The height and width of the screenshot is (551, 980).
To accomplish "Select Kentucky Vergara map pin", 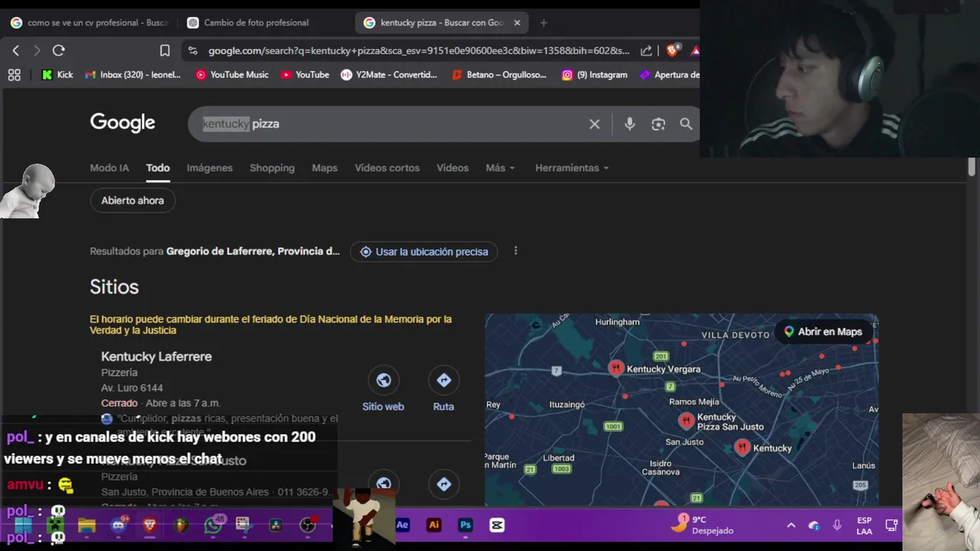I will click(616, 368).
